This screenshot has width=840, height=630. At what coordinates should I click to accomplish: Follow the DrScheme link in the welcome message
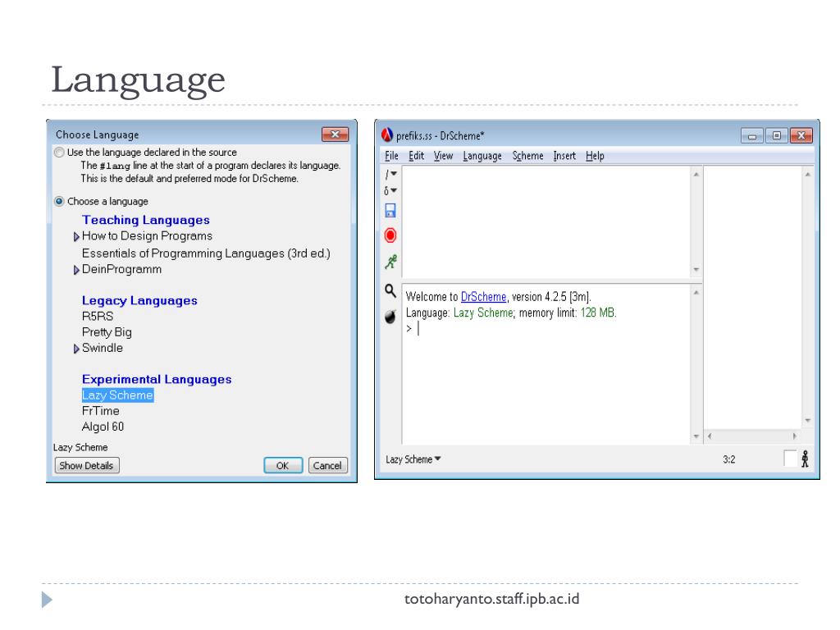[x=483, y=297]
